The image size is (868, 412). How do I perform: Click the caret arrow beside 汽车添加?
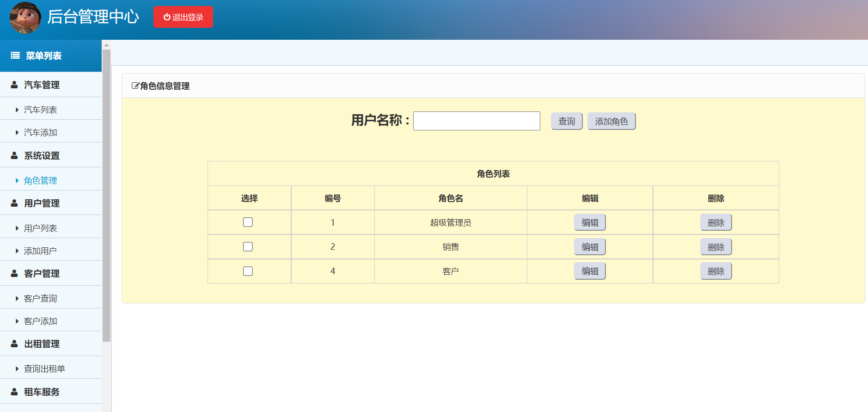coord(17,133)
